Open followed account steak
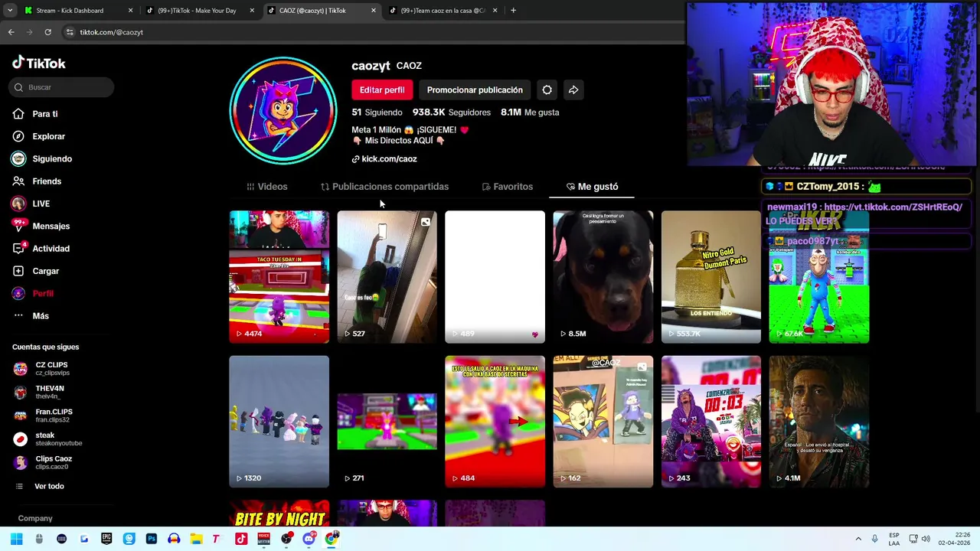Viewport: 980px width, 551px height. pos(47,439)
